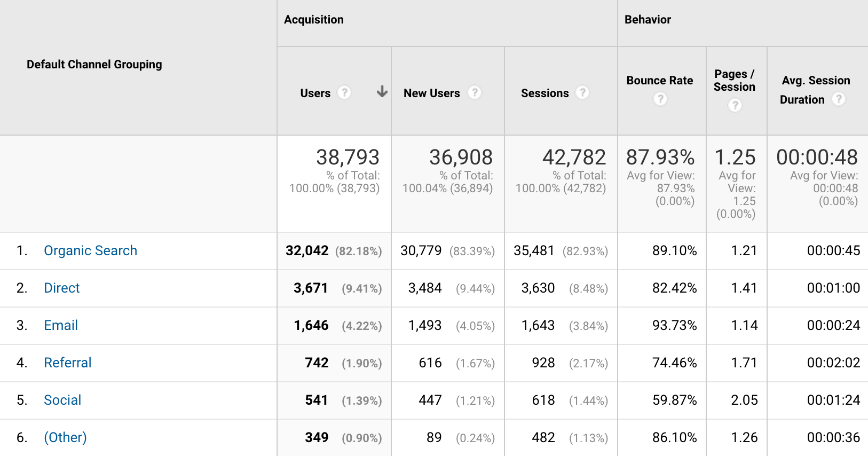The height and width of the screenshot is (456, 868).
Task: Sort by Avg. Session Duration header
Action: click(815, 81)
